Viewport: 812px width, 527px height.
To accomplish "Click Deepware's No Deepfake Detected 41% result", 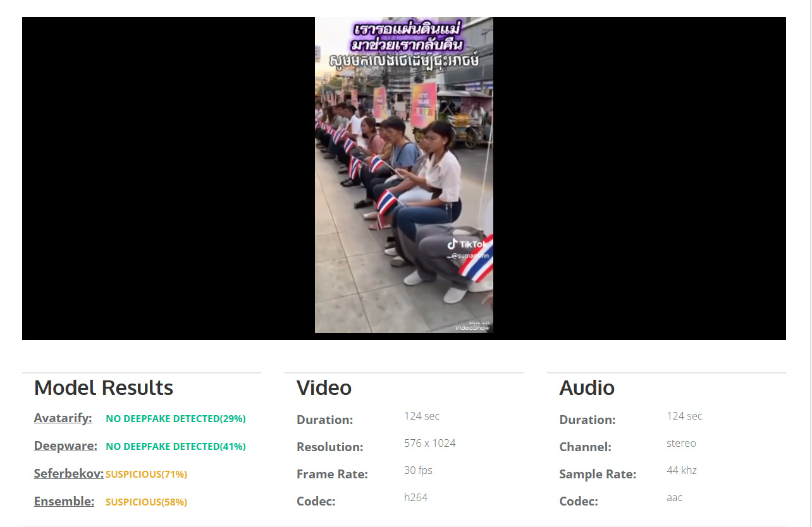I will (x=176, y=447).
